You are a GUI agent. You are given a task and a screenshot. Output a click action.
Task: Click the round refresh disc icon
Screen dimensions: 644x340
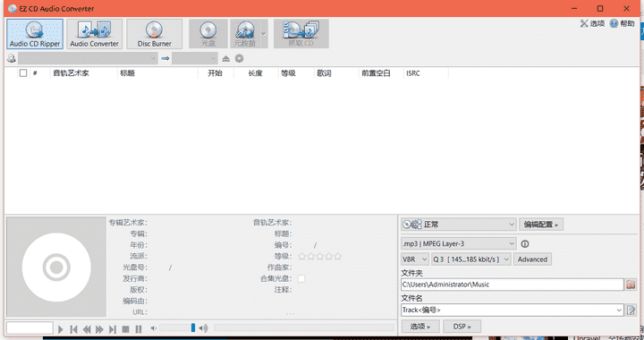pos(239,59)
